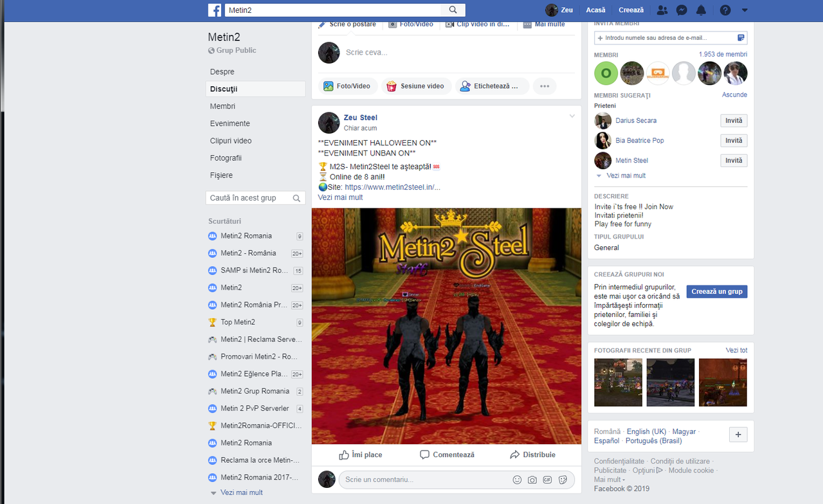Screen dimensions: 823x504
Task: View friend requests in the top bar
Action: pos(662,10)
